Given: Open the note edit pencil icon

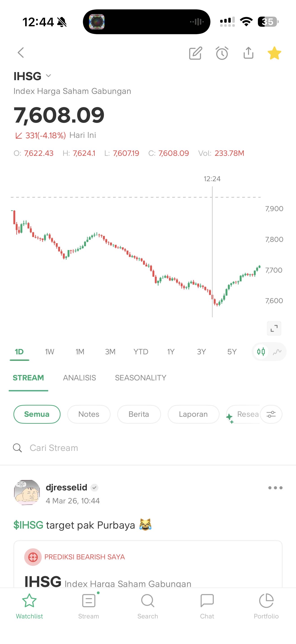Looking at the screenshot, I should tap(195, 53).
